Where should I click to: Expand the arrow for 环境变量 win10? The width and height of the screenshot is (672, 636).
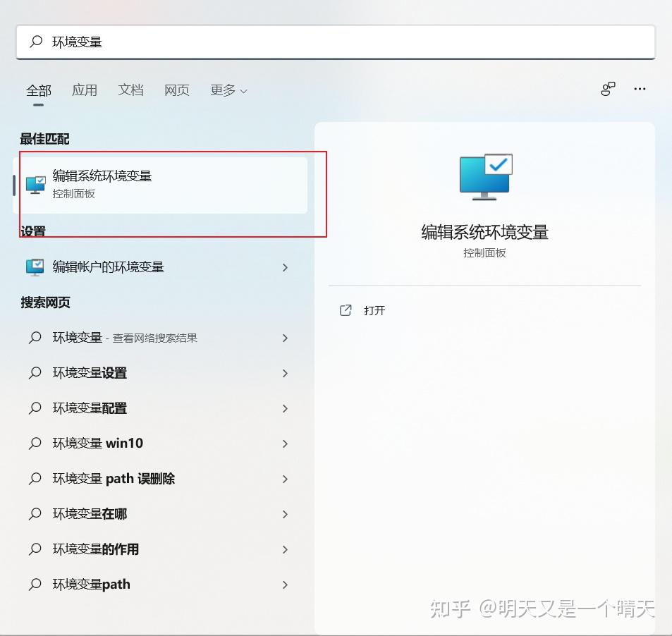[x=285, y=444]
